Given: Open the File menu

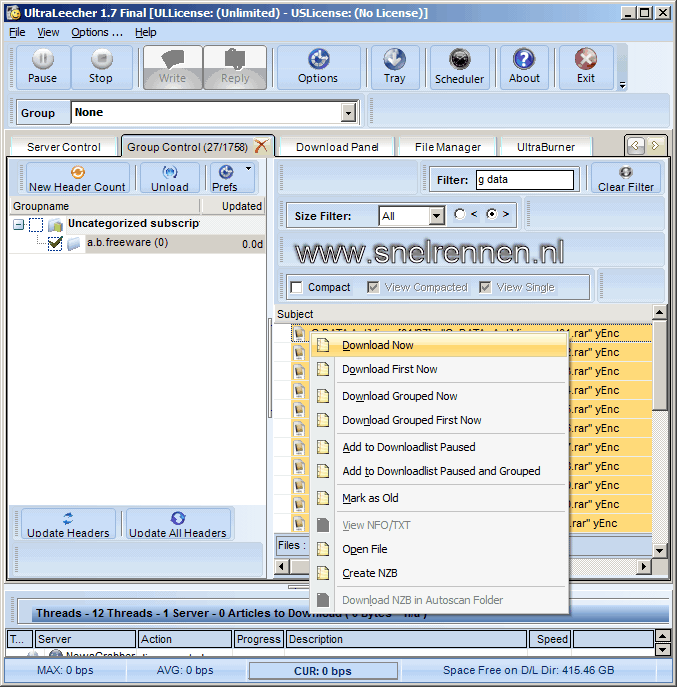Looking at the screenshot, I should (x=17, y=32).
